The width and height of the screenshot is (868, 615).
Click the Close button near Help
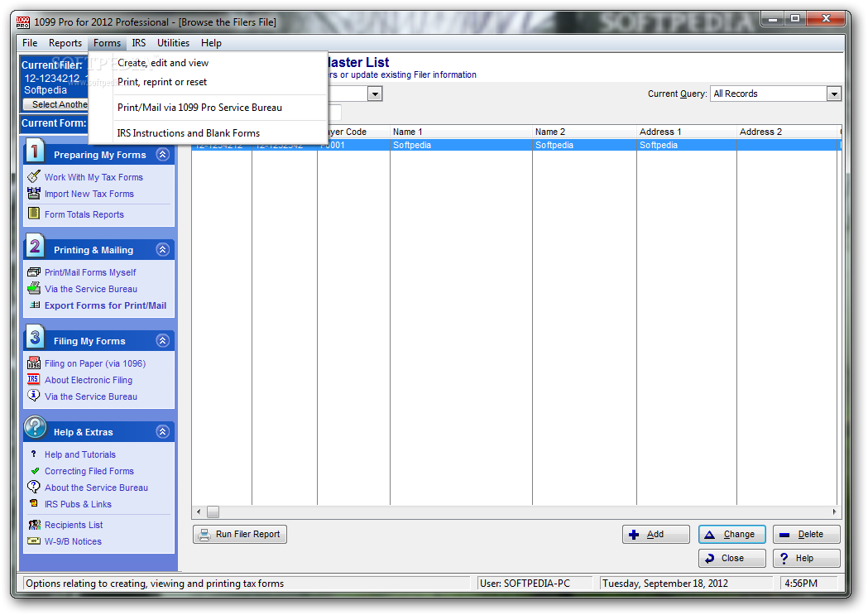pyautogui.click(x=731, y=558)
